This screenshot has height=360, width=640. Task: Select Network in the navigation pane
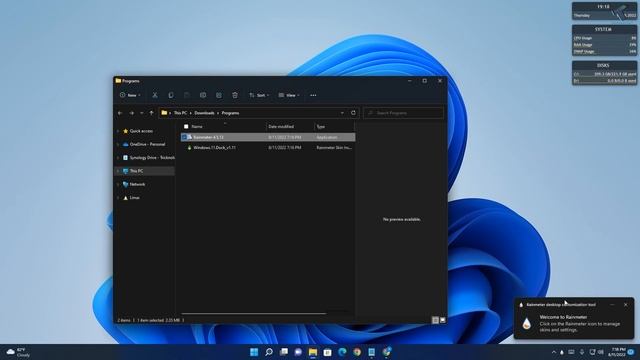[x=137, y=184]
